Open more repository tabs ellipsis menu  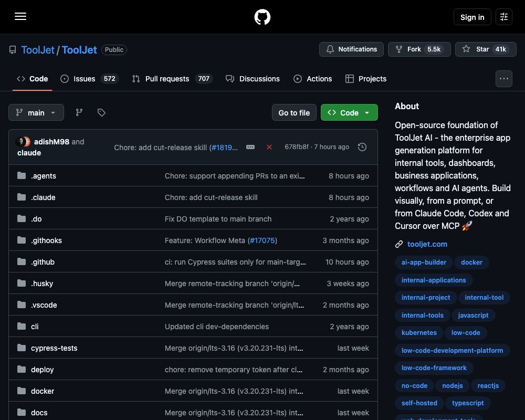click(x=503, y=79)
